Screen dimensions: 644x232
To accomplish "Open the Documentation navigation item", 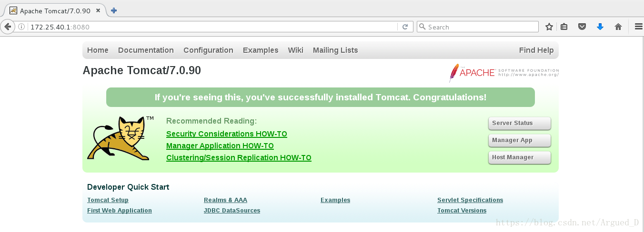I will (146, 50).
